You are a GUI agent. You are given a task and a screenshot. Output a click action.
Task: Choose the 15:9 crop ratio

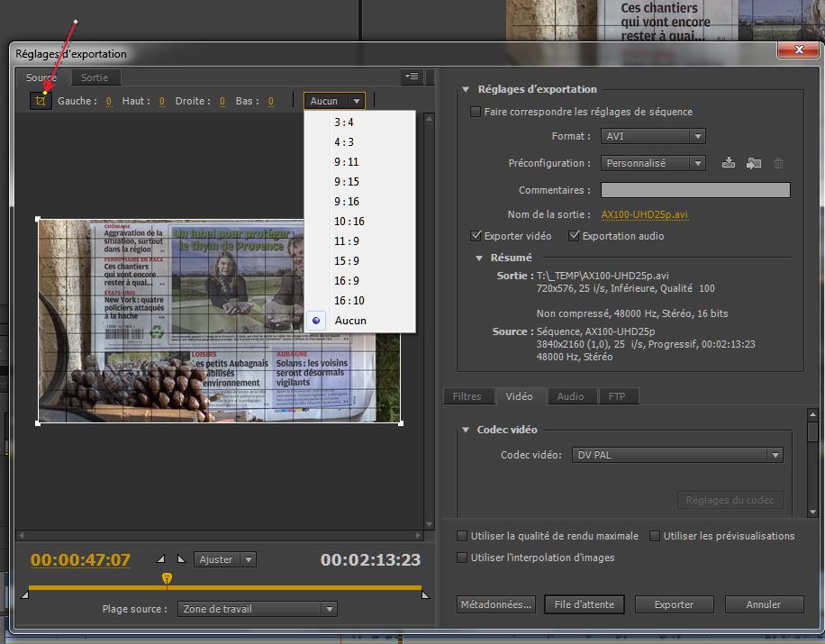coord(360,261)
